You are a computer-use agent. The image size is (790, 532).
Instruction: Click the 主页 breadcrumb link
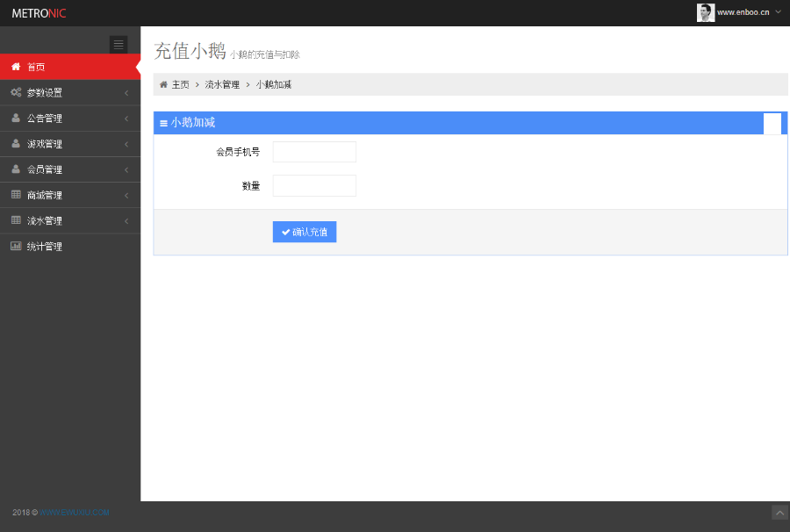coord(180,84)
